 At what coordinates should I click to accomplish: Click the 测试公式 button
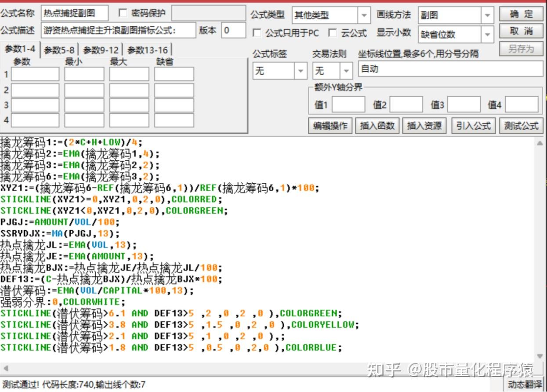(521, 126)
